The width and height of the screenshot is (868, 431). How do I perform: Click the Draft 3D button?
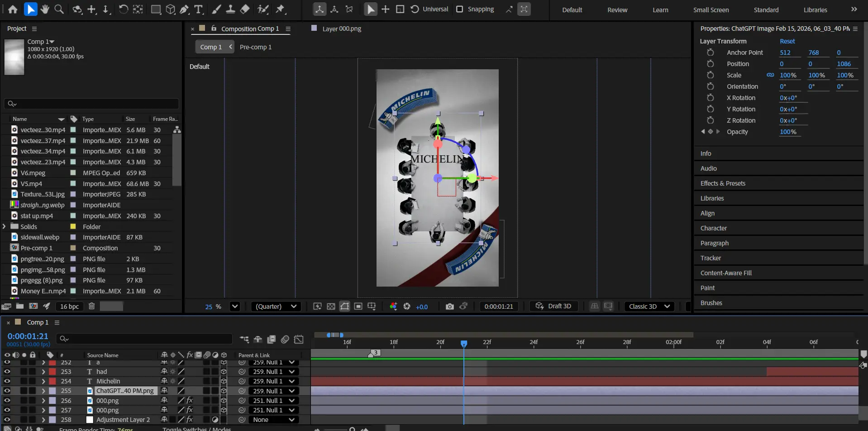553,306
